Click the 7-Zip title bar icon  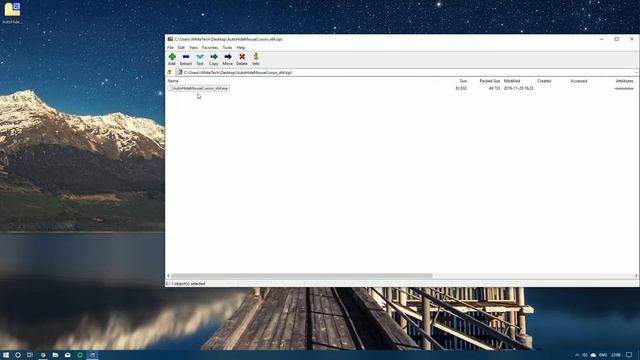click(170, 39)
